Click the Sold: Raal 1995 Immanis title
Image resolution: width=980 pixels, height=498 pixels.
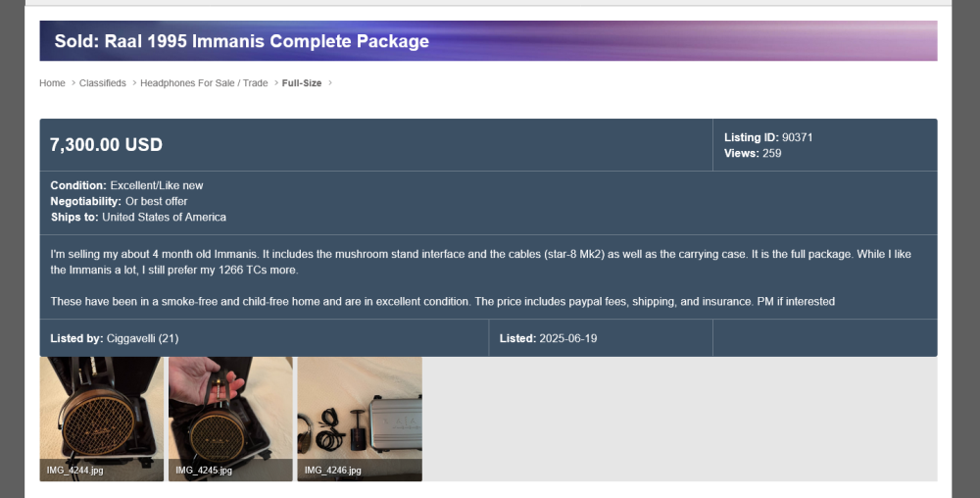tap(242, 41)
